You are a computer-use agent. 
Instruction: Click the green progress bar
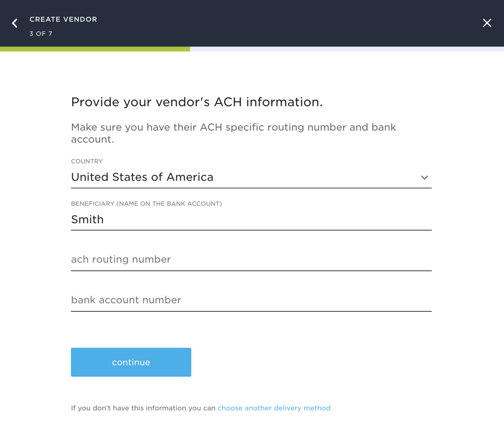[95, 49]
